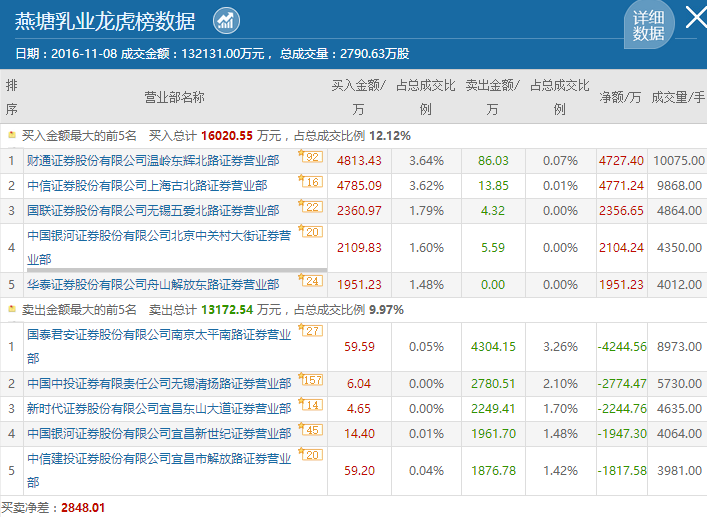The width and height of the screenshot is (707, 517).
Task: Click the star badge 22 for 国联证券
Action: pos(311,206)
